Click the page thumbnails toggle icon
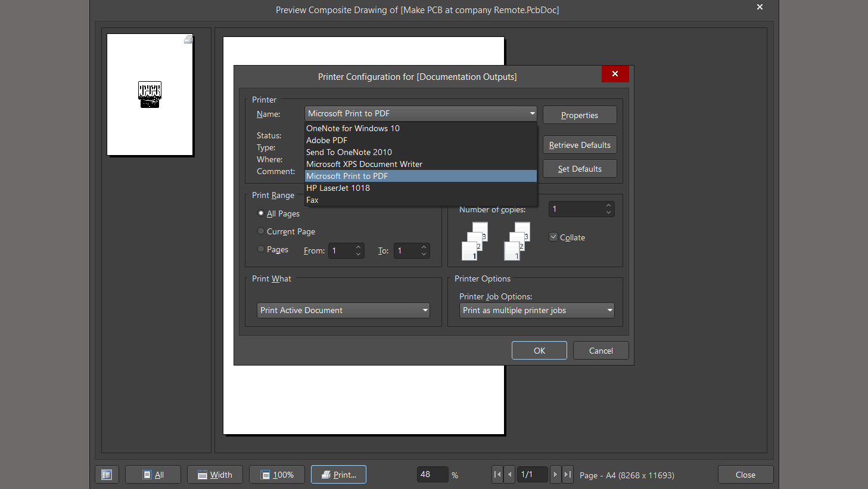This screenshot has width=868, height=489. [x=107, y=475]
